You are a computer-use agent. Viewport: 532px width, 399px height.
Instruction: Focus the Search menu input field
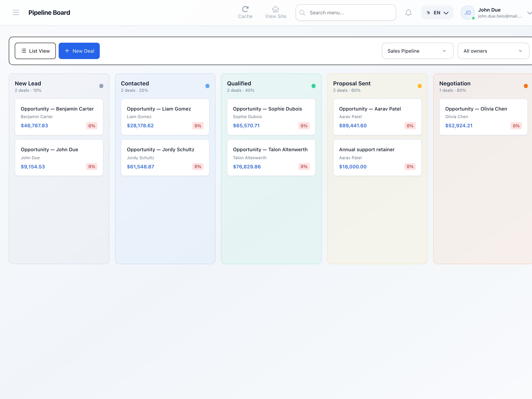tap(346, 13)
